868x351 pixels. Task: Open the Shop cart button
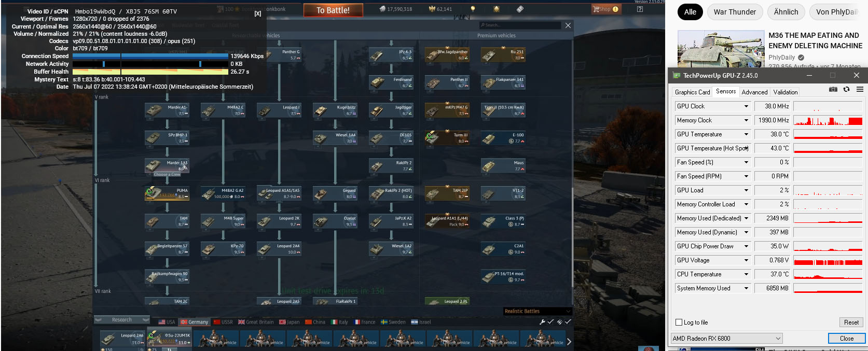[605, 9]
